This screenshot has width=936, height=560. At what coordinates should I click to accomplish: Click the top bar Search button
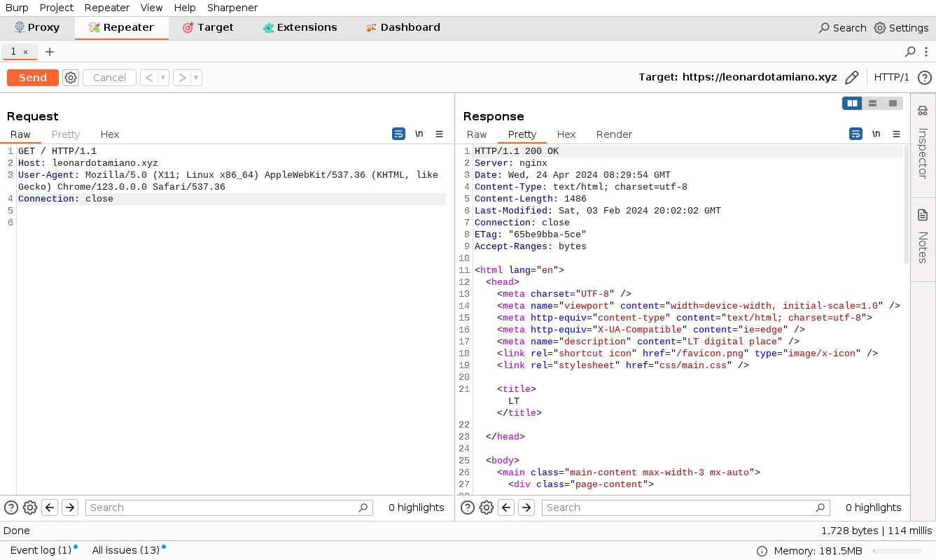[843, 28]
